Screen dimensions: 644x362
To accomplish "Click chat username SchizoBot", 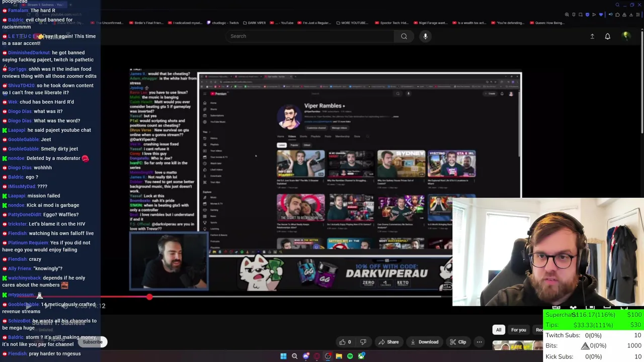I will click(x=19, y=321).
